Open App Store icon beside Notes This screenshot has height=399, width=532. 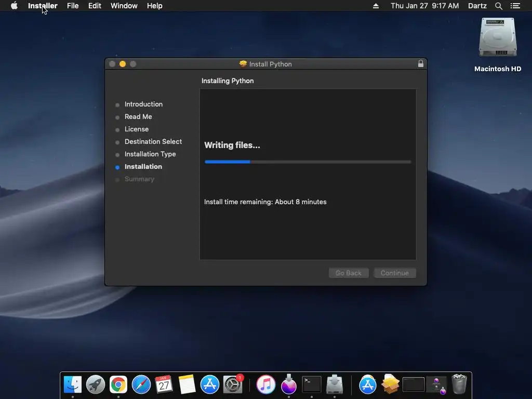click(210, 384)
